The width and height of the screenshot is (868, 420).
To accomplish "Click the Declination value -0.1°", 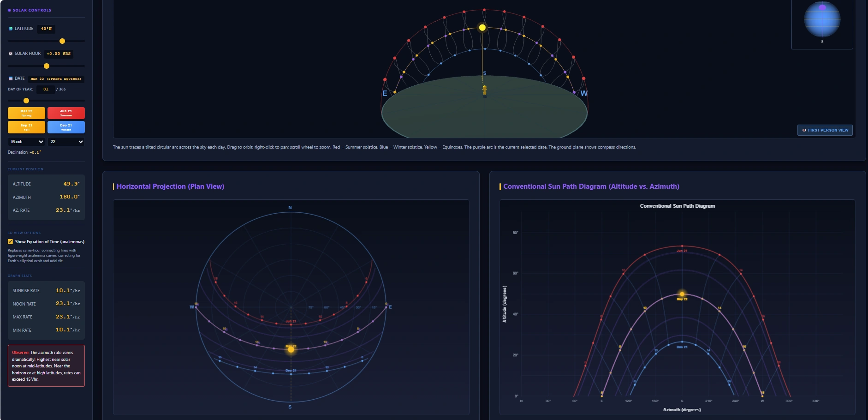I will coord(36,152).
